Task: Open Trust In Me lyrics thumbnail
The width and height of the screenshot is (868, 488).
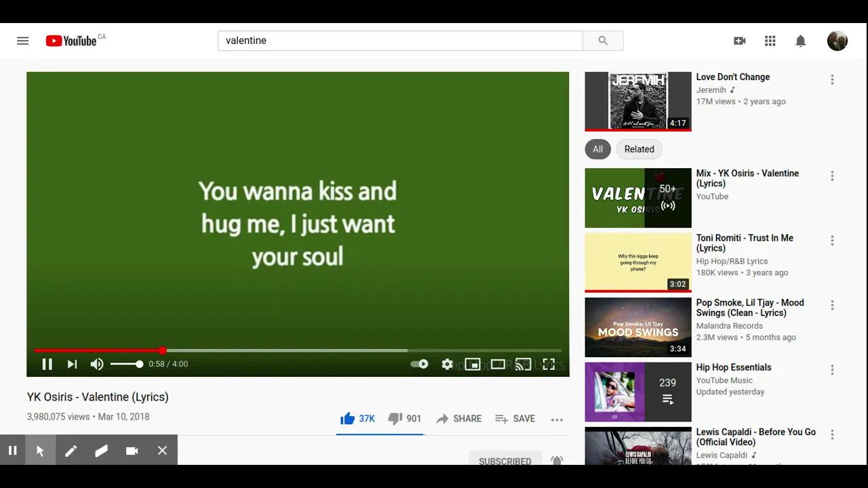Action: (638, 262)
